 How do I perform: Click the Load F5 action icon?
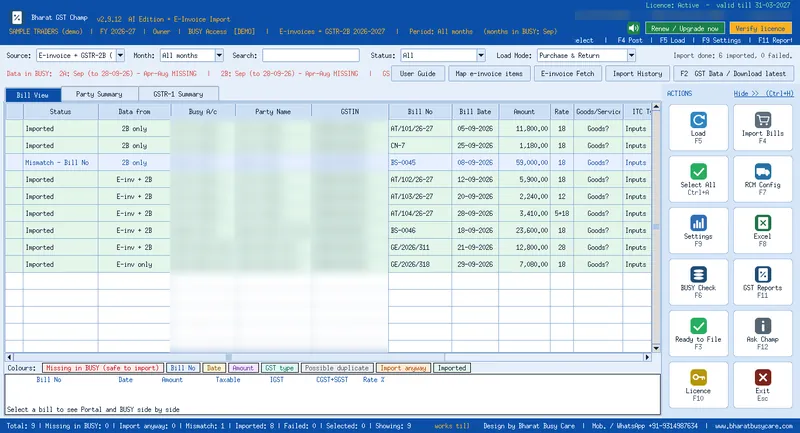pyautogui.click(x=698, y=120)
